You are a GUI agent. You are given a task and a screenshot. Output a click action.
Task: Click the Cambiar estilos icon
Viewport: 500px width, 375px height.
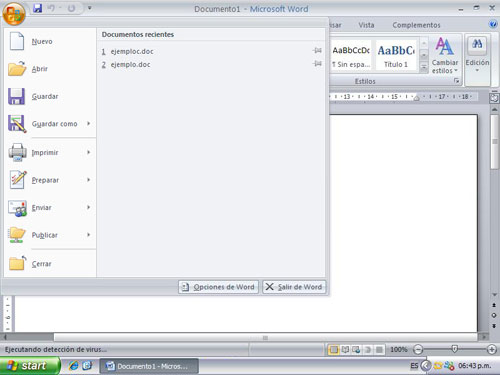(445, 47)
